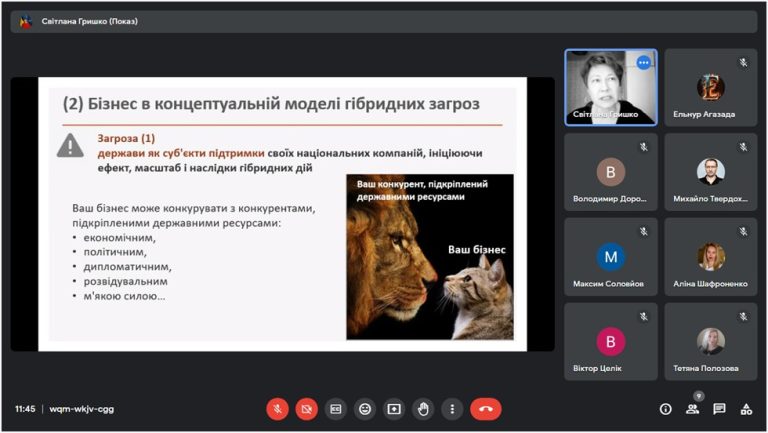Turn on the camera button
Image resolution: width=768 pixels, height=433 pixels.
tap(307, 409)
